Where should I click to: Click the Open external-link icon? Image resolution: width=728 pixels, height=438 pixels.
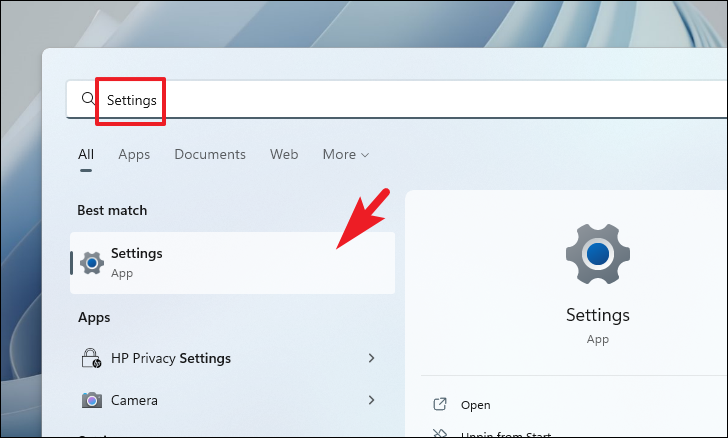pos(440,405)
